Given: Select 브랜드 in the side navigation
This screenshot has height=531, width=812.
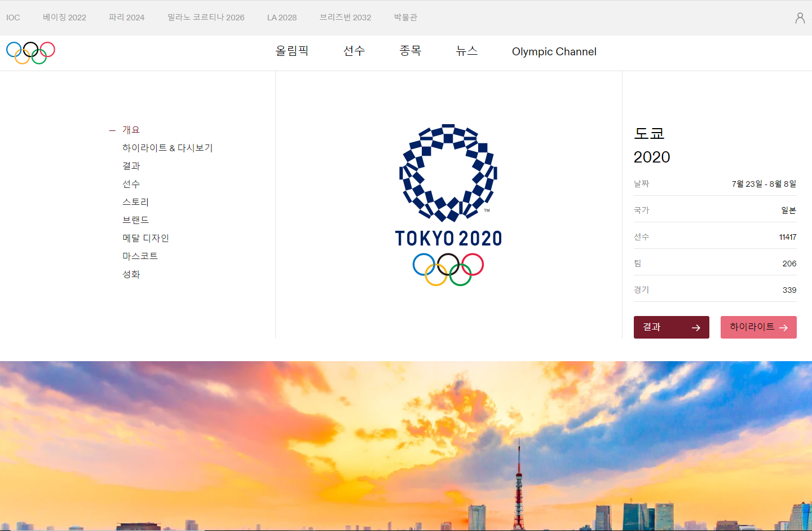Looking at the screenshot, I should (x=135, y=220).
